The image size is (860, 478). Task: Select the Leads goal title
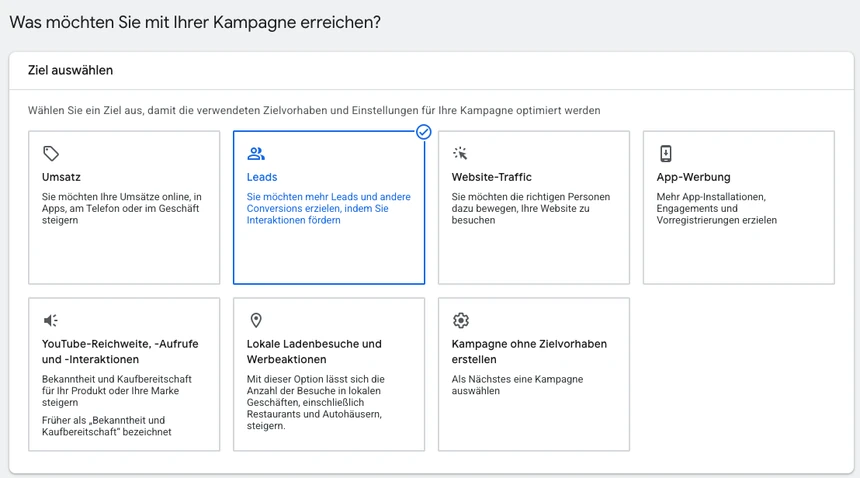click(262, 177)
